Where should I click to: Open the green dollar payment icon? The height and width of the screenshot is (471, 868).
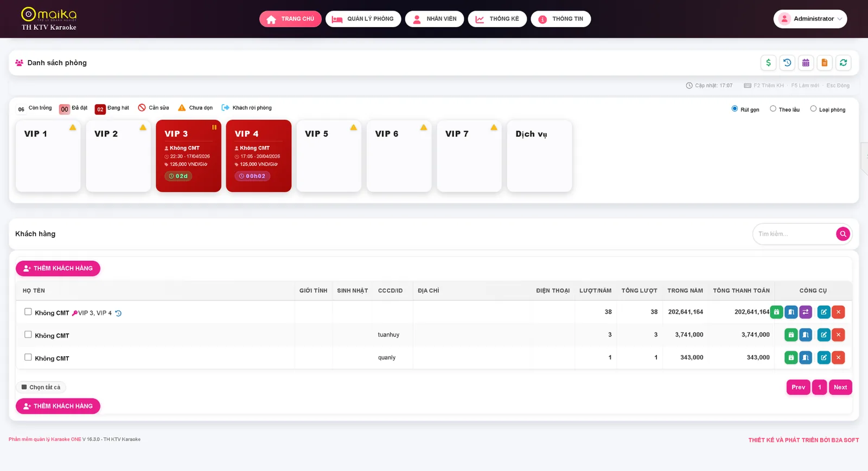tap(768, 63)
